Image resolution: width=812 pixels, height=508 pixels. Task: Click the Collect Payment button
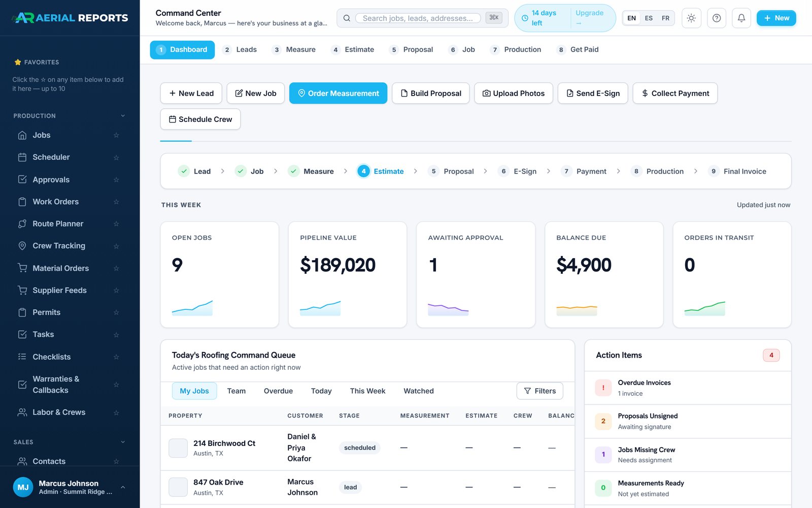675,93
